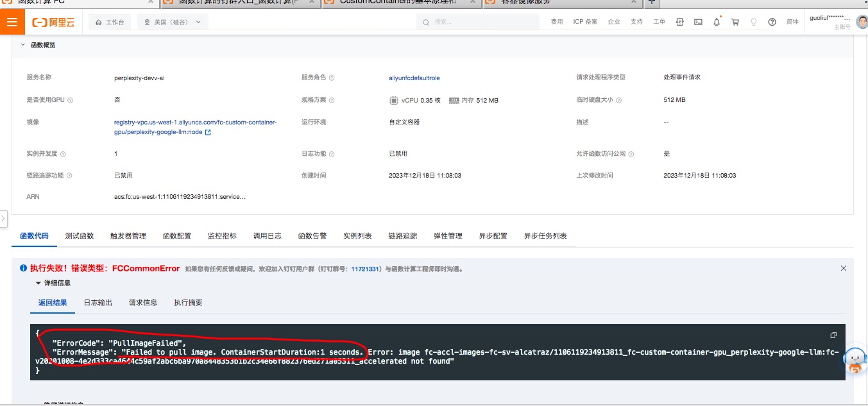The width and height of the screenshot is (868, 406).
Task: Open DingTalk group 11721331 link
Action: [x=366, y=269]
